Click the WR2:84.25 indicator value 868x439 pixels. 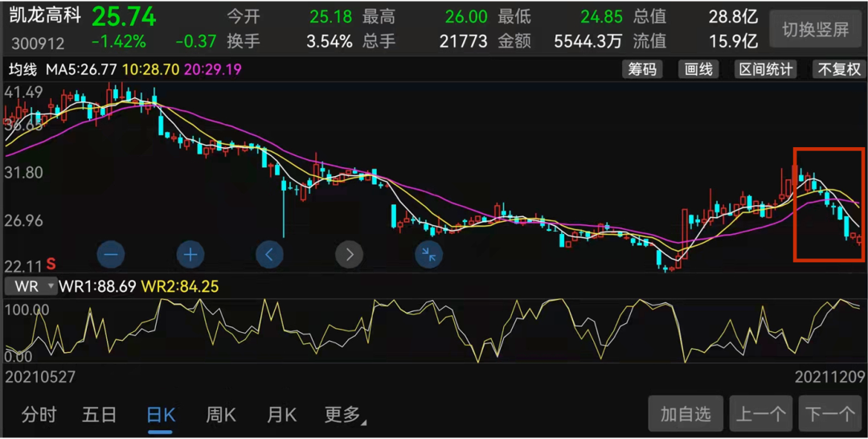(180, 286)
